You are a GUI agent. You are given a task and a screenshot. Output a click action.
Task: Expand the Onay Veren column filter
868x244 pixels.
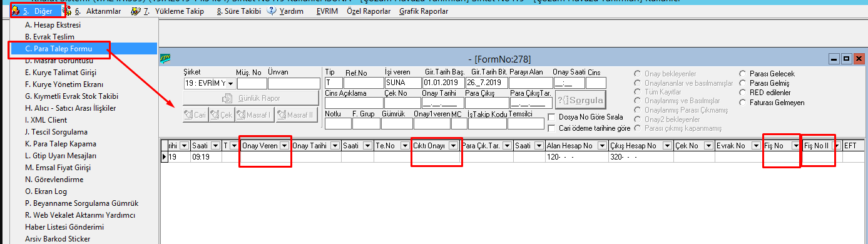pos(285,145)
